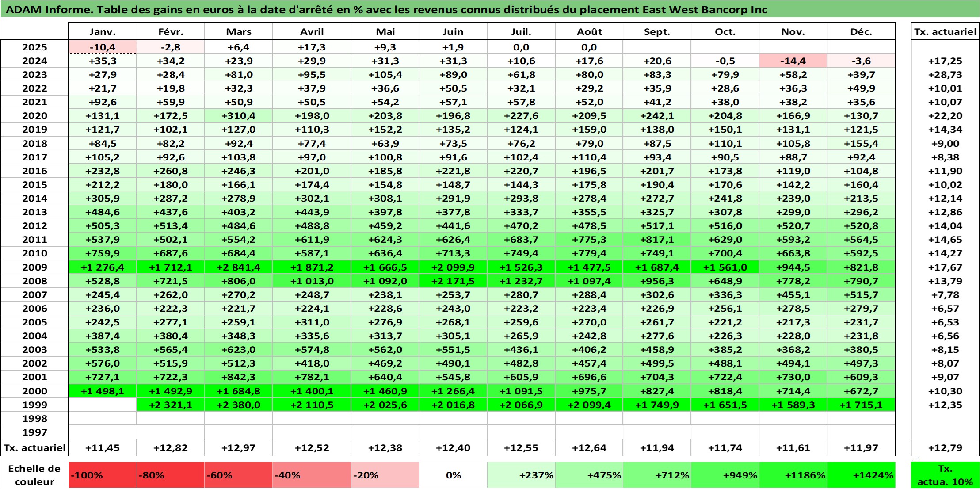Select the -60% color scale swatch

(x=239, y=475)
